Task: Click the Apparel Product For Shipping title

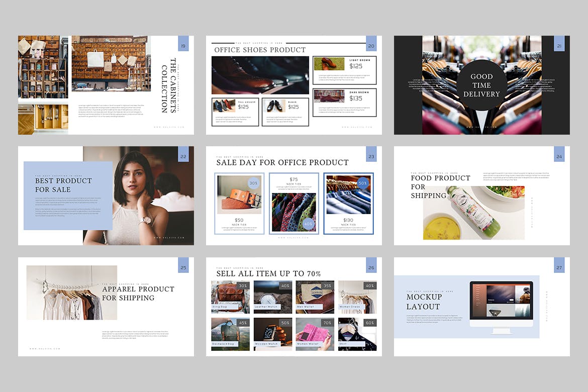Action: click(x=138, y=293)
